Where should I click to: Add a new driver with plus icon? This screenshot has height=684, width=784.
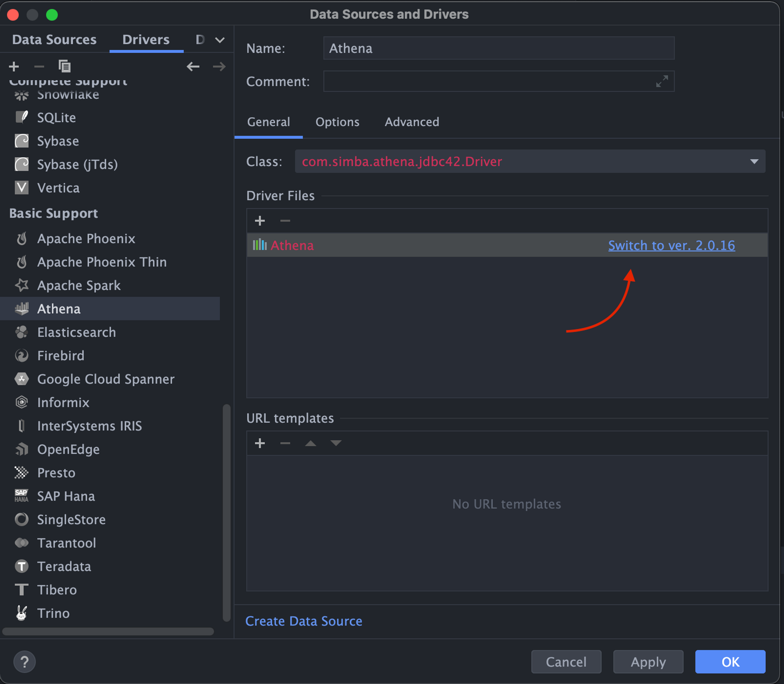tap(14, 67)
